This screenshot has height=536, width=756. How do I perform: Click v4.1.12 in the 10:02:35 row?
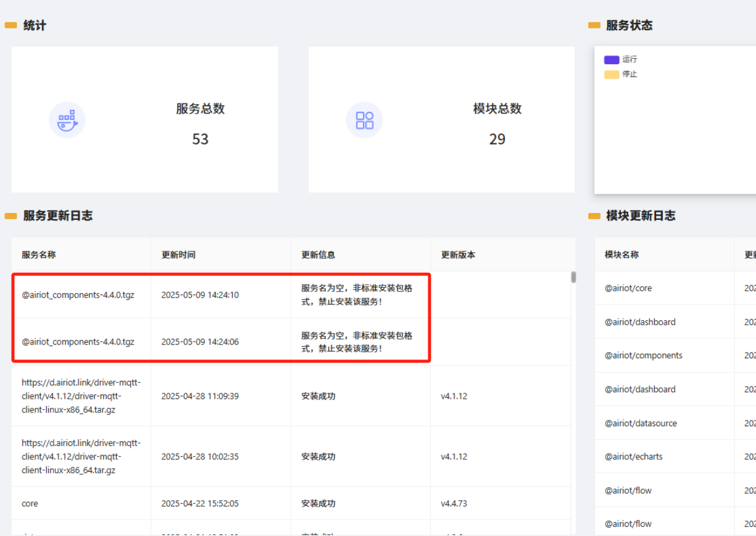tap(454, 456)
